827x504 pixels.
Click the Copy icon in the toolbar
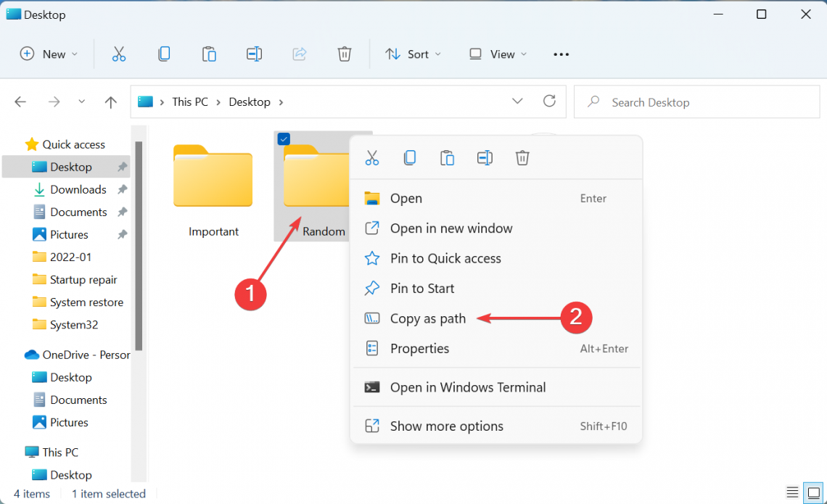point(164,54)
